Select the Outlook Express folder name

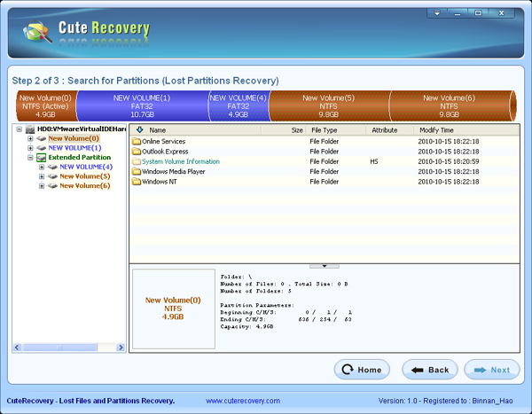(x=165, y=152)
